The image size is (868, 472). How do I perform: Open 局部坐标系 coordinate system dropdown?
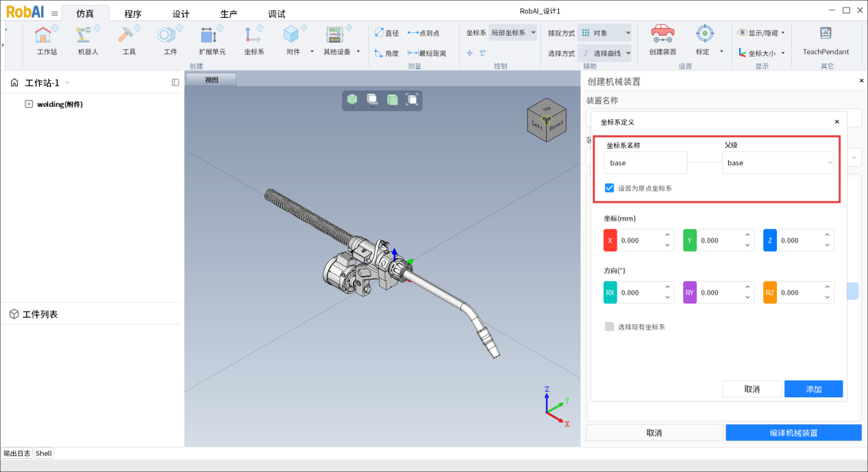point(513,33)
